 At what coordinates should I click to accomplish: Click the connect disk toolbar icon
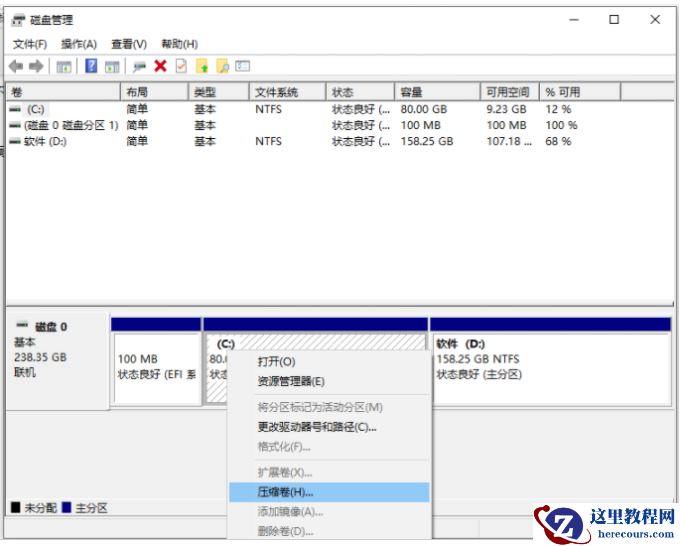139,67
